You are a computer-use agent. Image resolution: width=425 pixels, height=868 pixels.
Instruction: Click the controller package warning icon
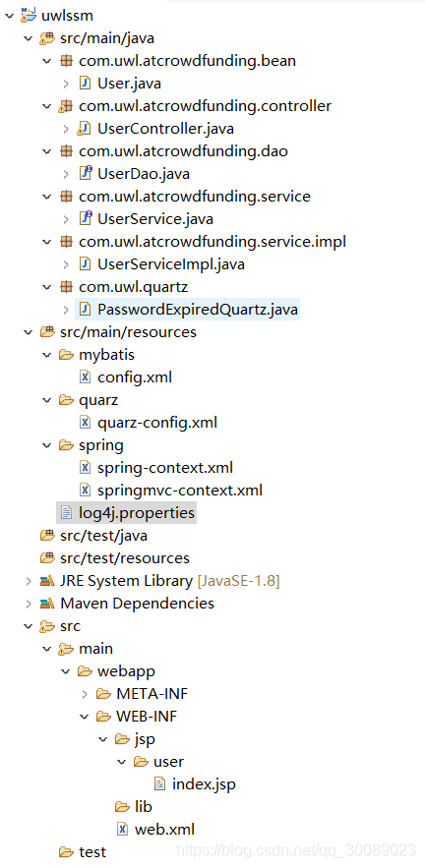65,106
